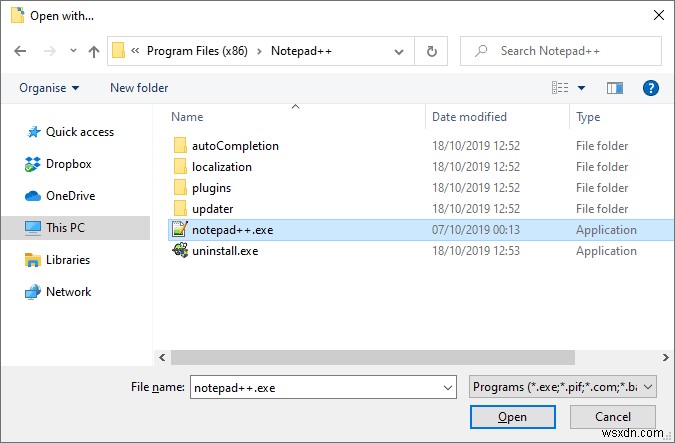Close the Open with dialog
This screenshot has height=443, width=675.
(x=658, y=15)
